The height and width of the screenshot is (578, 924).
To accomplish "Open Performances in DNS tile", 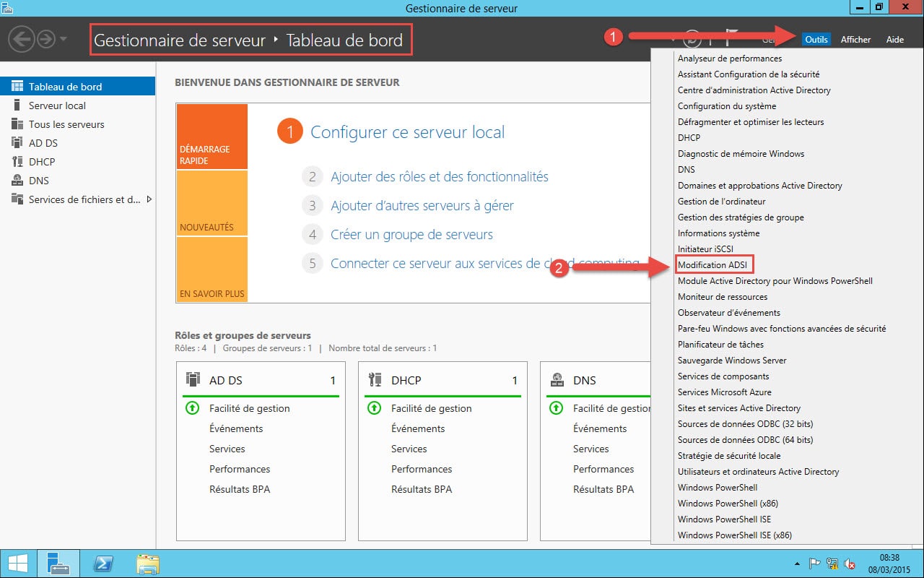I will click(603, 469).
